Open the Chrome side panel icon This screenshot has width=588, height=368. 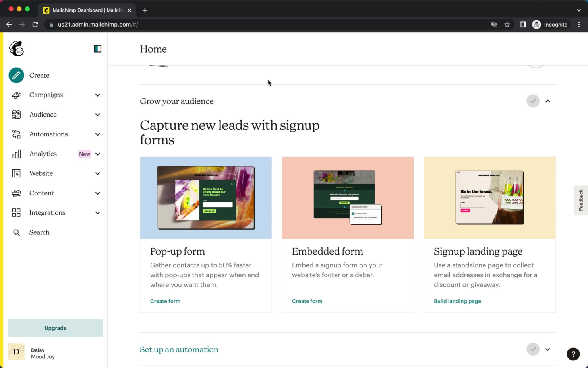coord(523,25)
